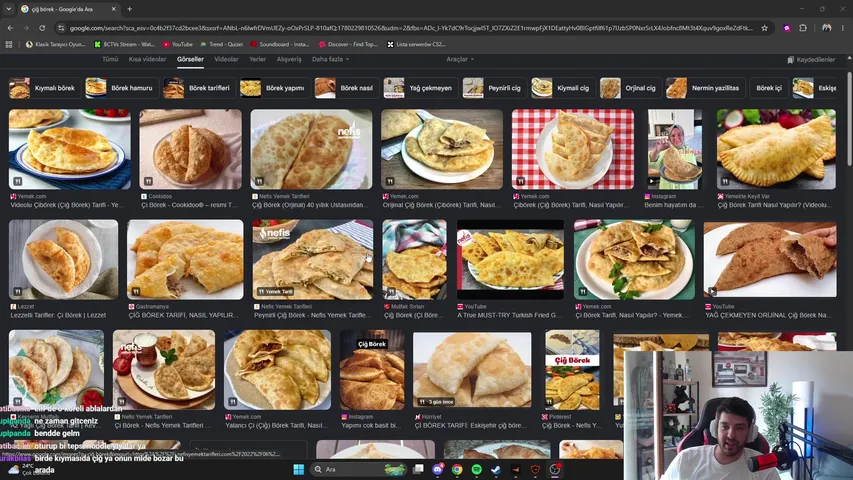Open Discord from the taskbar
The width and height of the screenshot is (853, 480).
click(x=437, y=469)
